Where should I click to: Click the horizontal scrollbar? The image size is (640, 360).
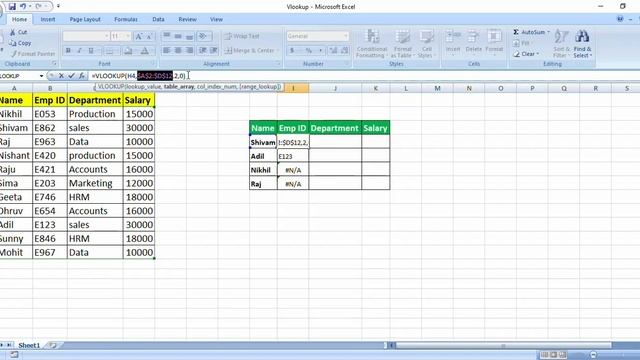(x=503, y=345)
